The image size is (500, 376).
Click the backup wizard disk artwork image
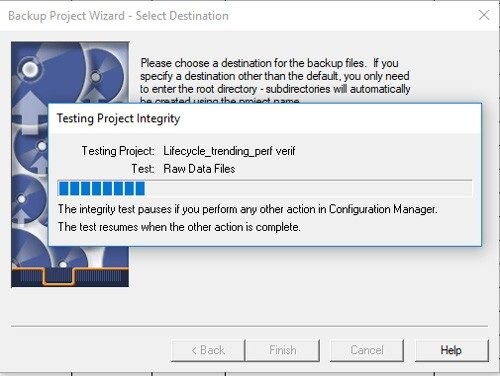coord(70,164)
